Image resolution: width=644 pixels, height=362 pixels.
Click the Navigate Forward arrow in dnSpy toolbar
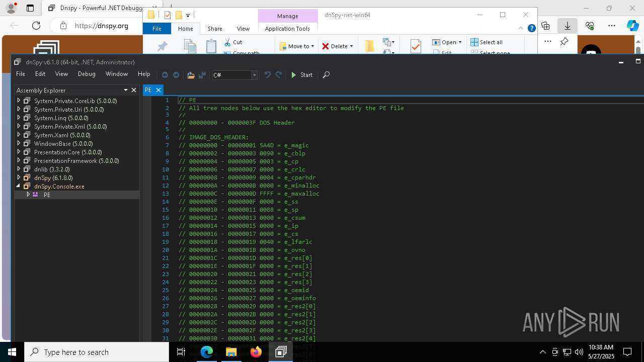coord(176,75)
